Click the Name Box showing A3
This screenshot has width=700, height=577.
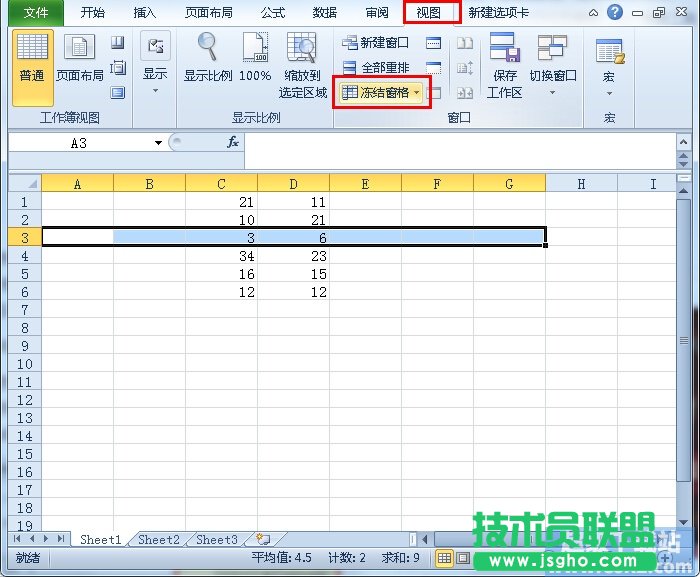click(x=80, y=143)
